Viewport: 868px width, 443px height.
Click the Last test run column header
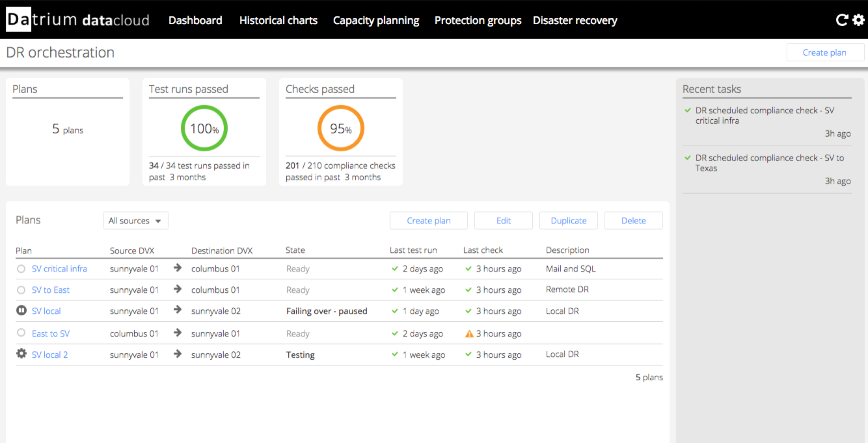pyautogui.click(x=413, y=250)
